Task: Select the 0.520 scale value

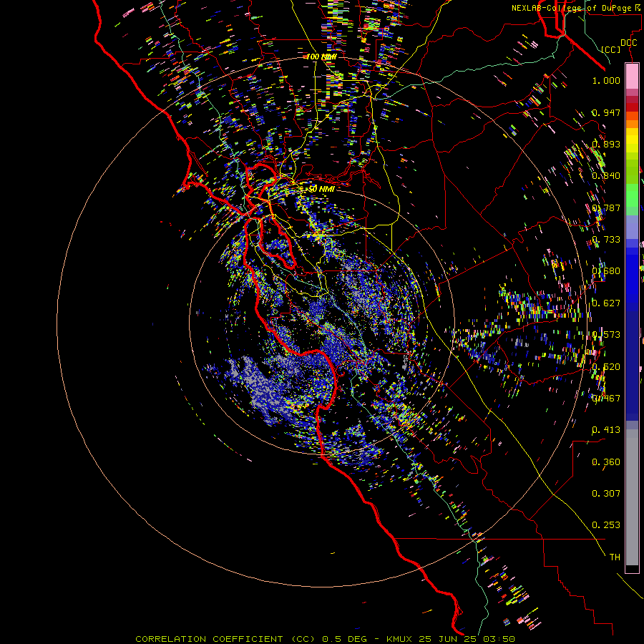Action: [606, 367]
